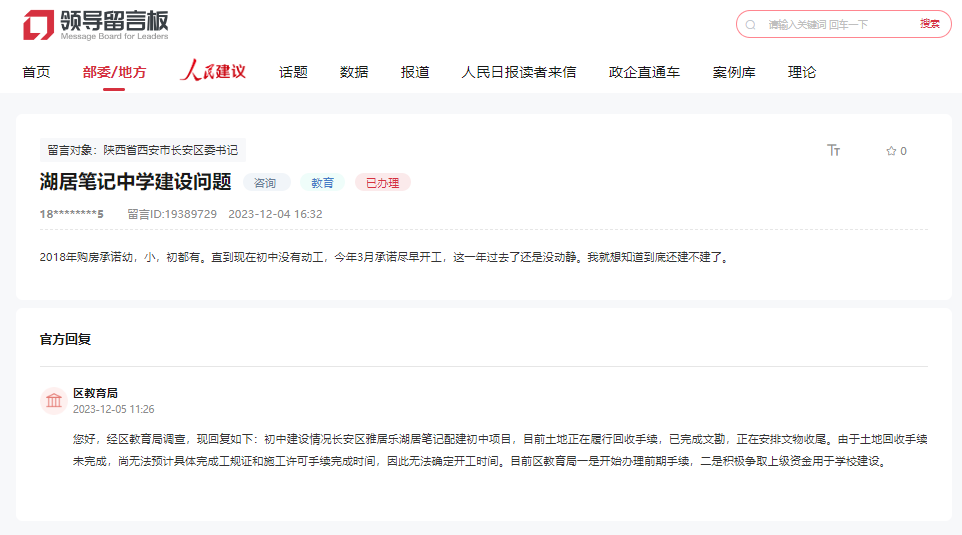
Task: Click the 教育 category tag
Action: tap(322, 183)
